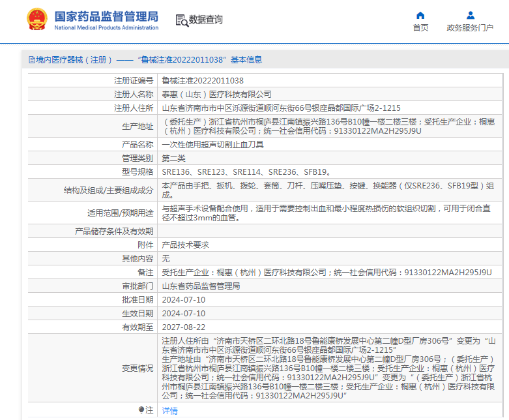Select 产品技术要求 attachment value

pyautogui.click(x=185, y=245)
